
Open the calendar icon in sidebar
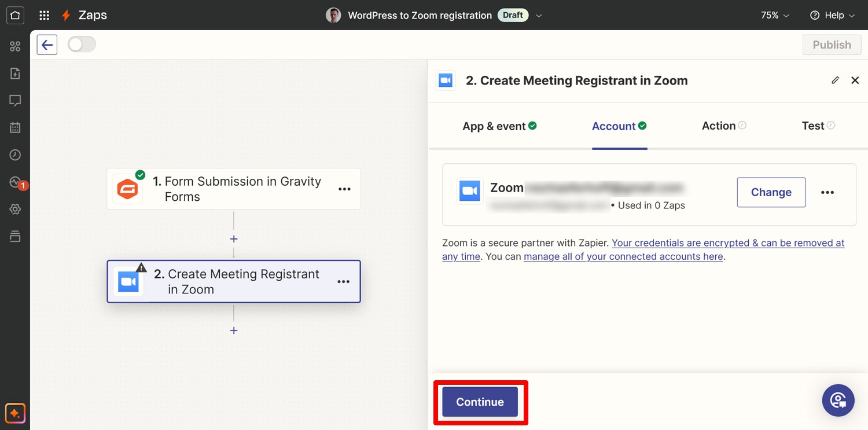15,128
